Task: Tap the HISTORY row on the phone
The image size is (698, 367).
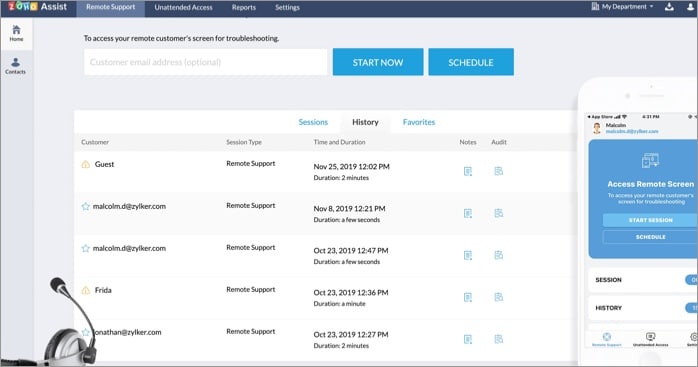Action: click(642, 308)
